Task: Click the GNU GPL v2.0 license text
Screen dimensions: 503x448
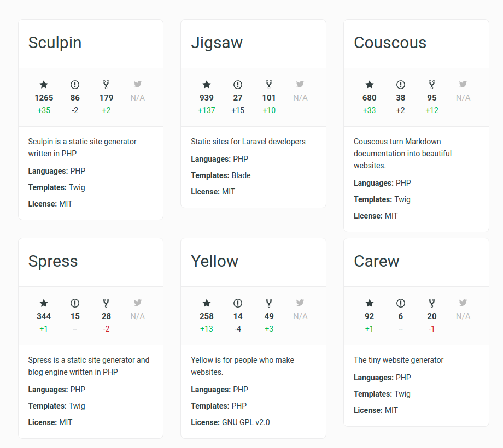Action: 246,422
